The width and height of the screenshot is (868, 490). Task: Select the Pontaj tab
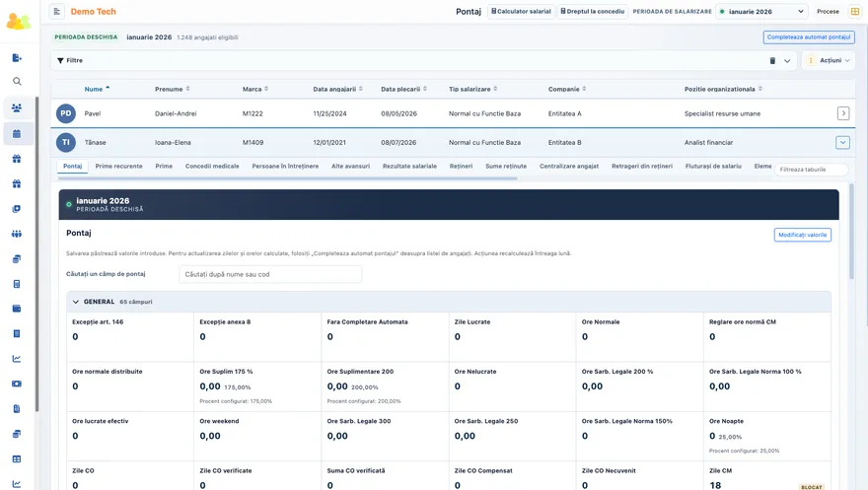click(73, 166)
